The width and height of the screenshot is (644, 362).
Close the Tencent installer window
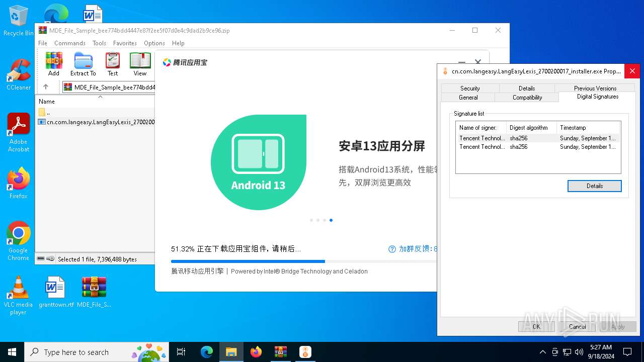(x=478, y=62)
